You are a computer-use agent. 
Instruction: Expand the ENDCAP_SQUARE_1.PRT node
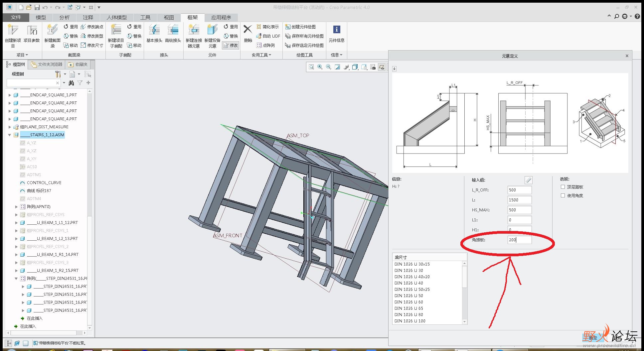pyautogui.click(x=10, y=95)
